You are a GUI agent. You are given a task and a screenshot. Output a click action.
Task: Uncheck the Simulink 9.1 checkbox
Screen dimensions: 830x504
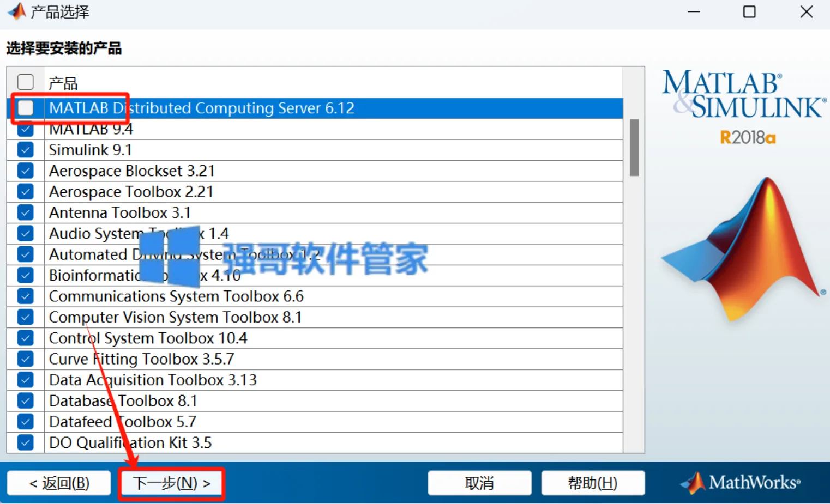click(26, 150)
